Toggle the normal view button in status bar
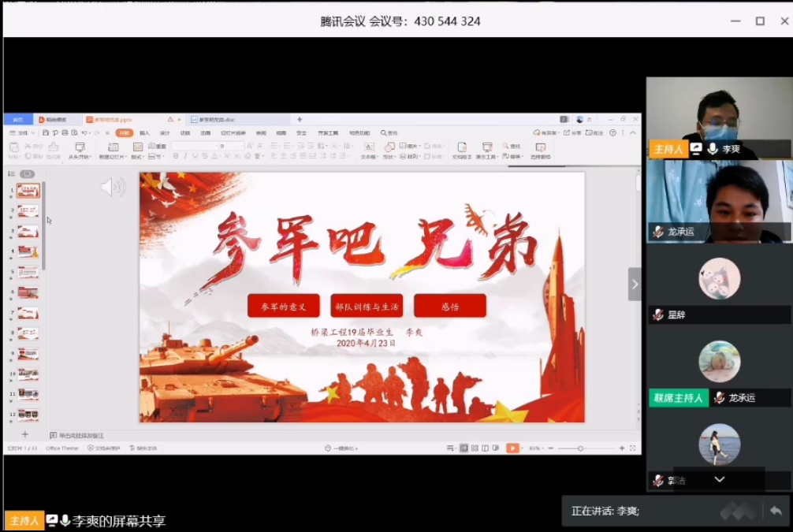This screenshot has width=793, height=532. pos(464,448)
